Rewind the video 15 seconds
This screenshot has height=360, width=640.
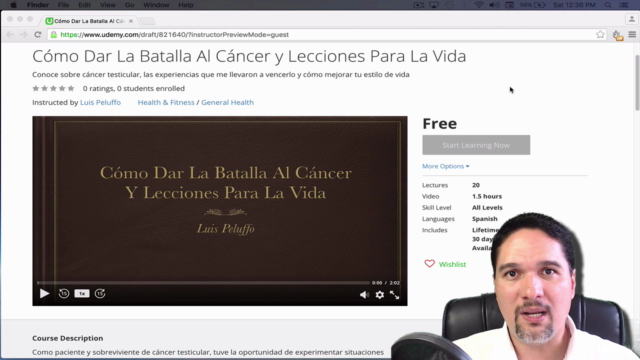pyautogui.click(x=64, y=293)
